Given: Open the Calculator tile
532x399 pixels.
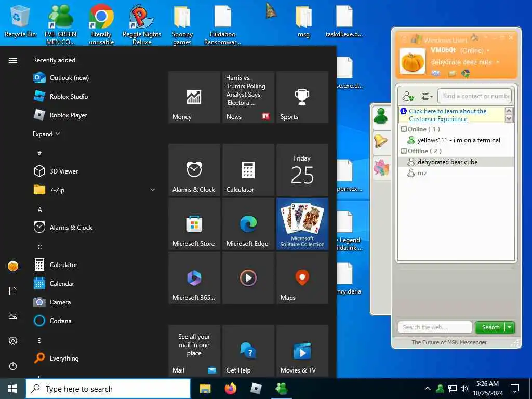Looking at the screenshot, I should pyautogui.click(x=248, y=170).
